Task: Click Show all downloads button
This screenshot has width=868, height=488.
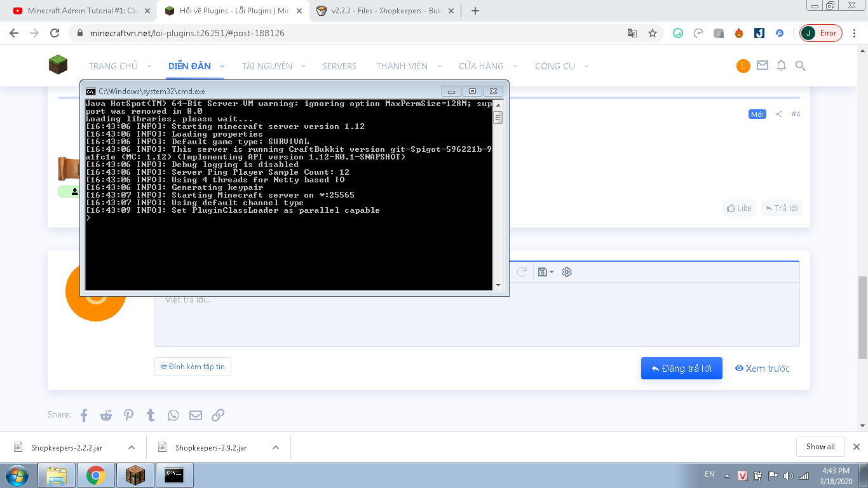Action: coord(820,447)
